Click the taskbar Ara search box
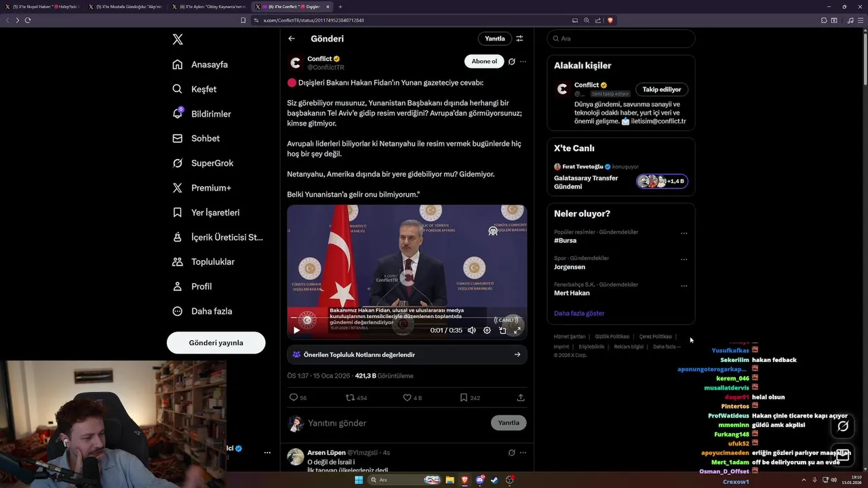 406,480
